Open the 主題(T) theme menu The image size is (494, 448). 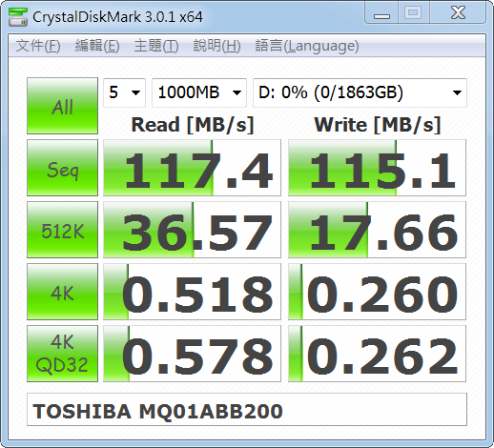coord(156,46)
